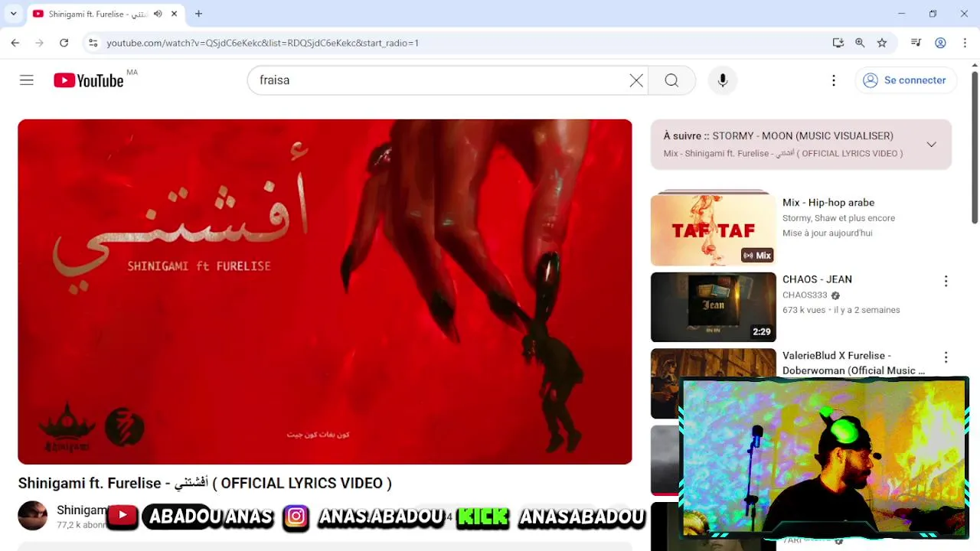Screen dimensions: 980x551
Task: Bookmark this page with star icon
Action: (x=882, y=43)
